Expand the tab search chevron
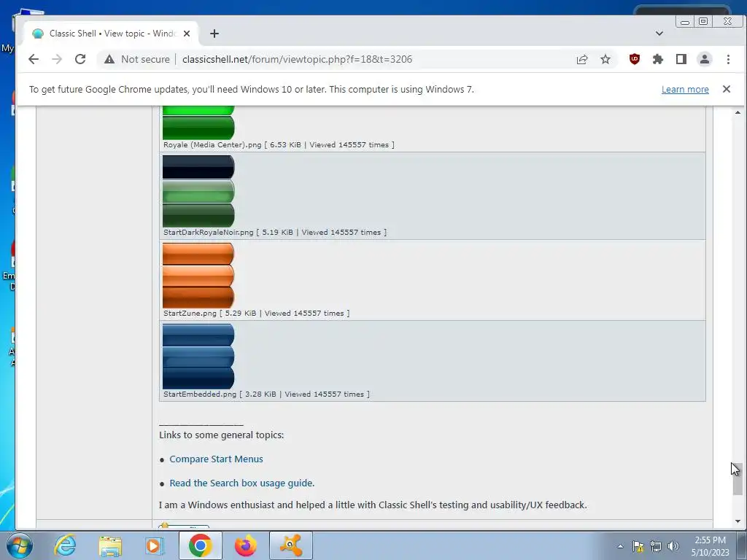 pos(659,34)
